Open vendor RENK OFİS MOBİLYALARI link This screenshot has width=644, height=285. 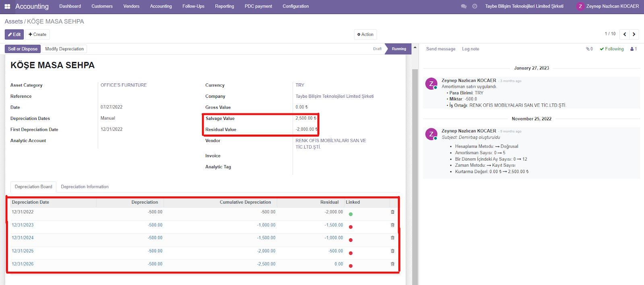[x=331, y=144]
